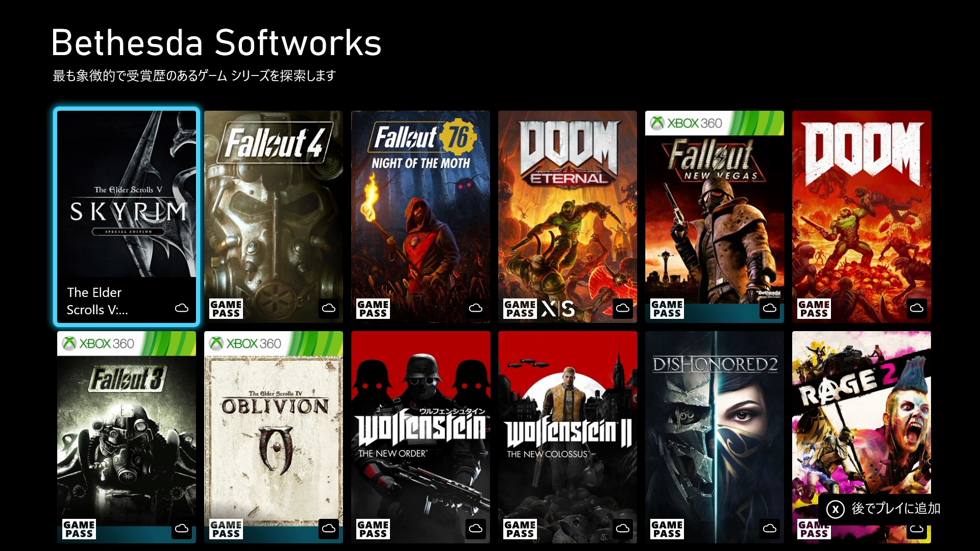The height and width of the screenshot is (551, 980).
Task: Open the Oblivion Xbox 360 game tile
Action: click(274, 437)
